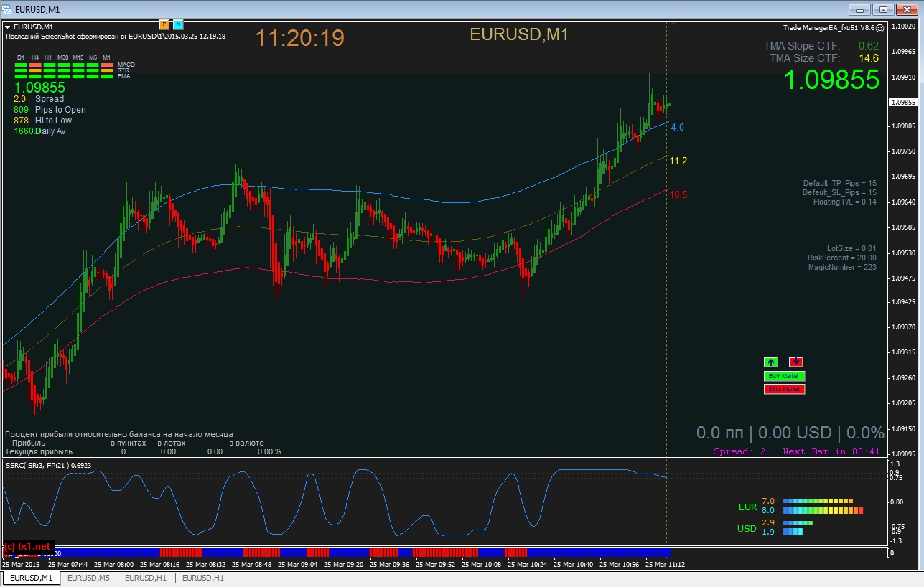Click the Последний ScreenShot сформирован info line
Screen dimensions: 924x587
tap(115, 36)
